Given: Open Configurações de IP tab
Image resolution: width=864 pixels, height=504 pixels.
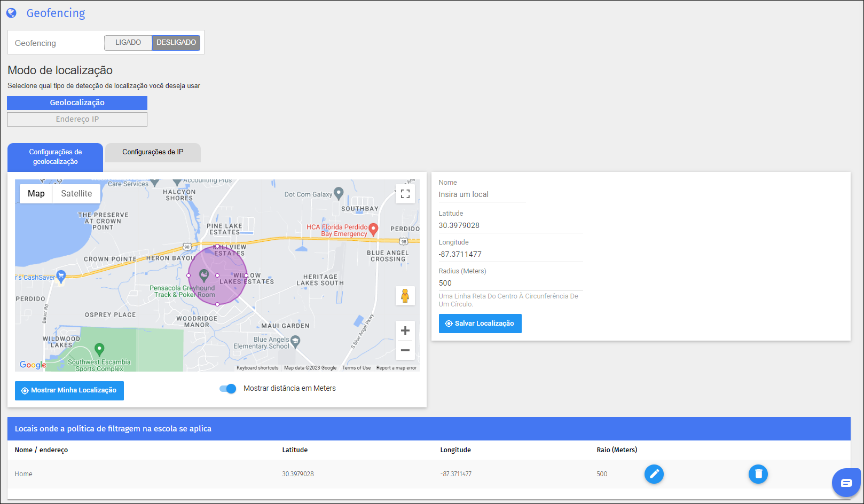Looking at the screenshot, I should tap(153, 152).
